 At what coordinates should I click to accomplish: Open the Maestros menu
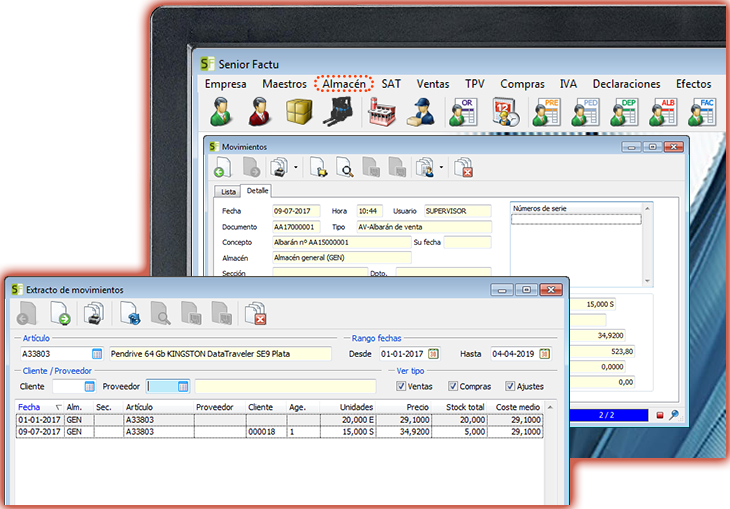click(x=284, y=84)
